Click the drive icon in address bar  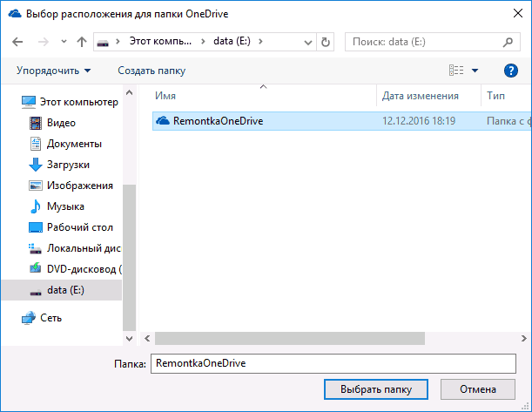(103, 43)
